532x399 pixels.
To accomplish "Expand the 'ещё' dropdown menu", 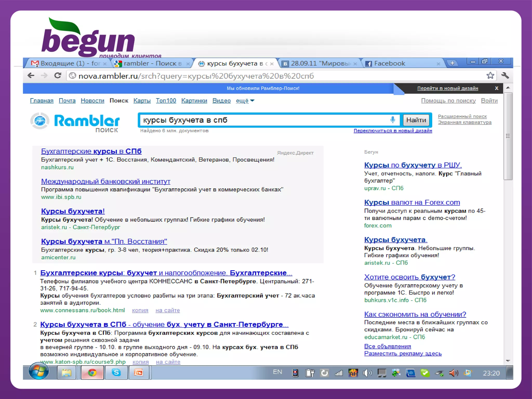I will 245,101.
